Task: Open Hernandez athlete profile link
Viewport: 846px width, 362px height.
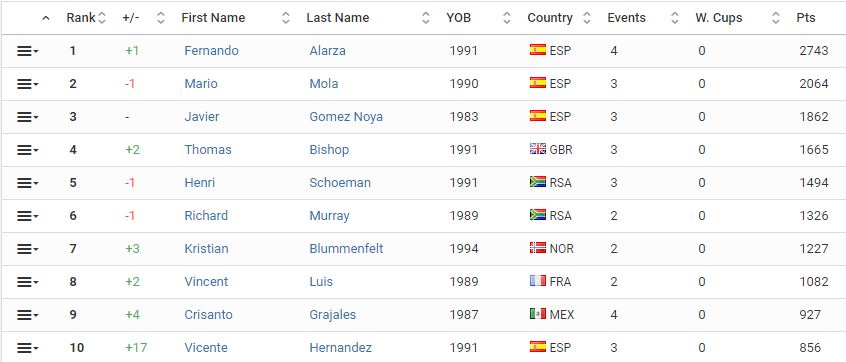Action: [340, 347]
